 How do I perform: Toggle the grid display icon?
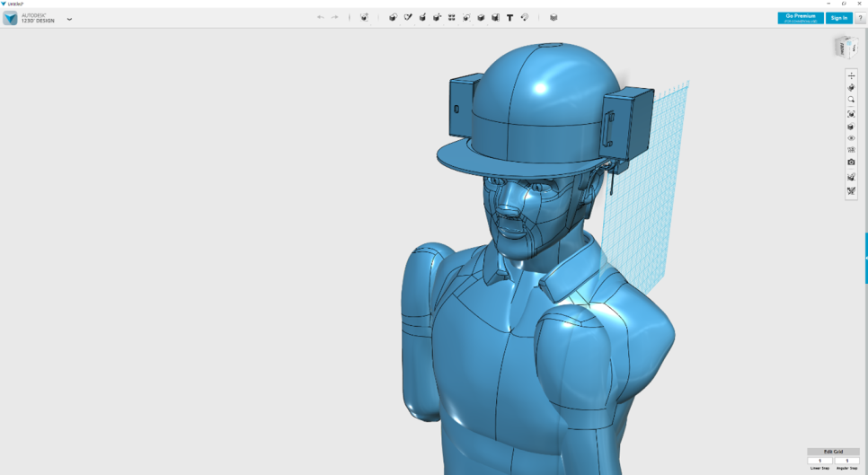point(851,150)
